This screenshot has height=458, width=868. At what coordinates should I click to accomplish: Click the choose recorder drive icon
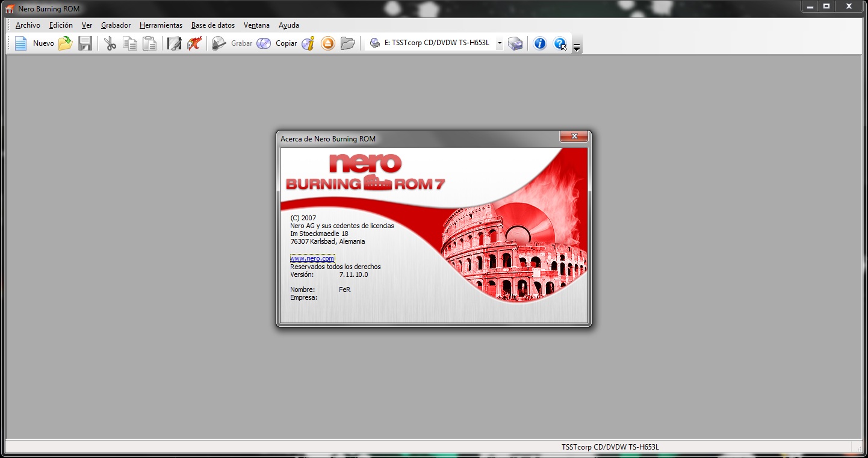tap(515, 43)
